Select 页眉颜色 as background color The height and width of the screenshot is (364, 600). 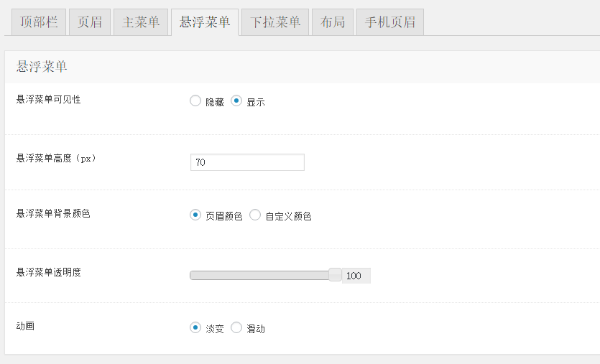(x=195, y=215)
